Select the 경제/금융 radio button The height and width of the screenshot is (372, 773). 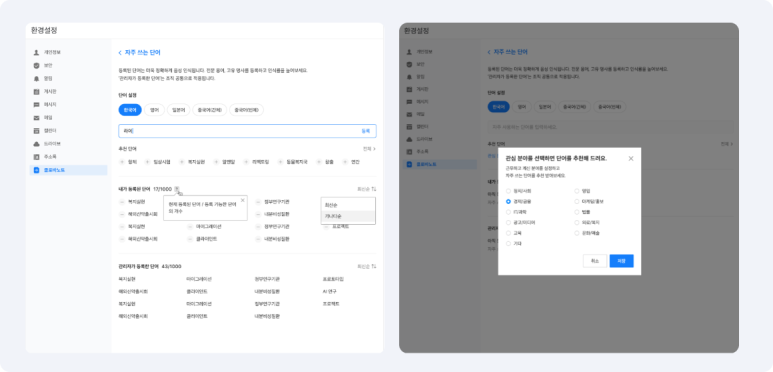pos(508,202)
